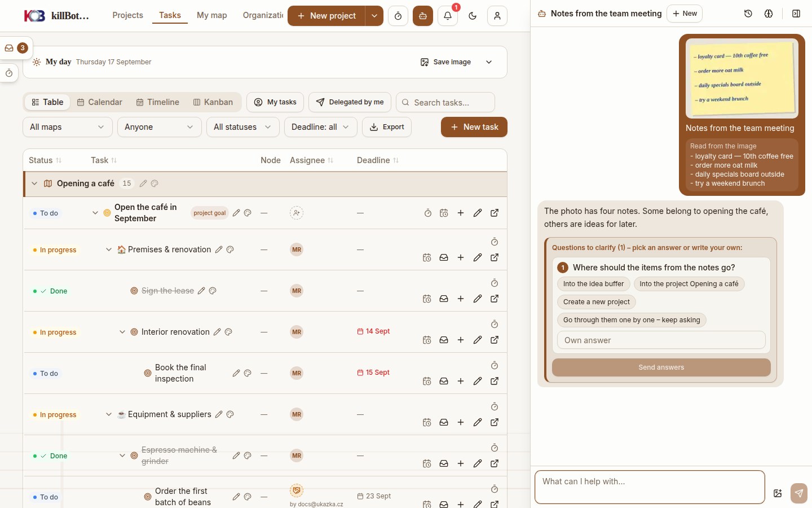Click the Send answers button
This screenshot has width=812, height=508.
click(661, 367)
